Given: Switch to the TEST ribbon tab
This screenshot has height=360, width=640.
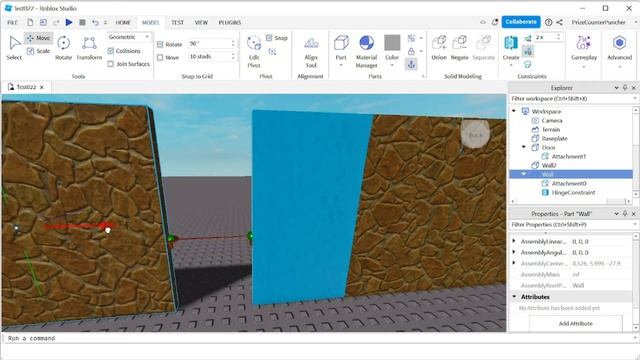Looking at the screenshot, I should click(x=177, y=22).
